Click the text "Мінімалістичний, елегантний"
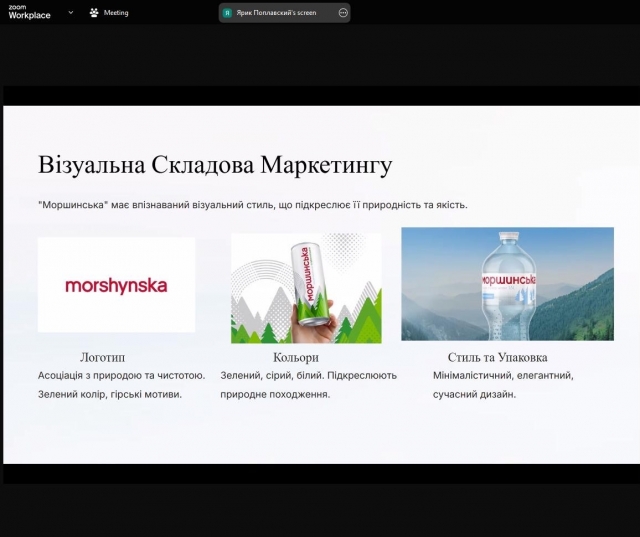Image resolution: width=640 pixels, height=537 pixels. pyautogui.click(x=503, y=376)
